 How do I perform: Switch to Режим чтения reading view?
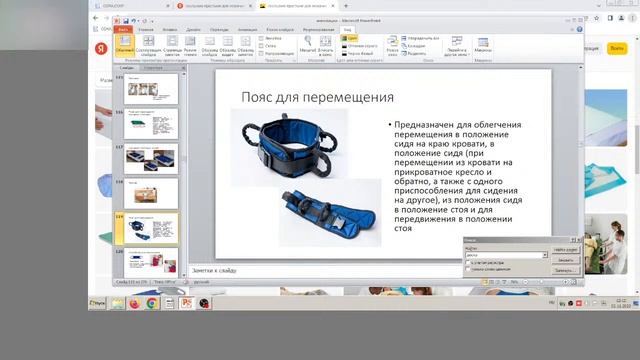[x=190, y=45]
